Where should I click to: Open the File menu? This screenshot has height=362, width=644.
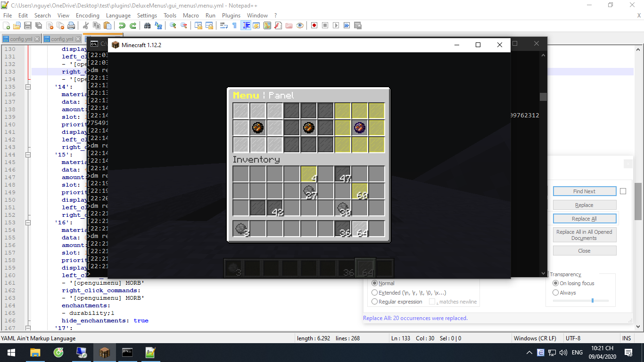point(8,16)
